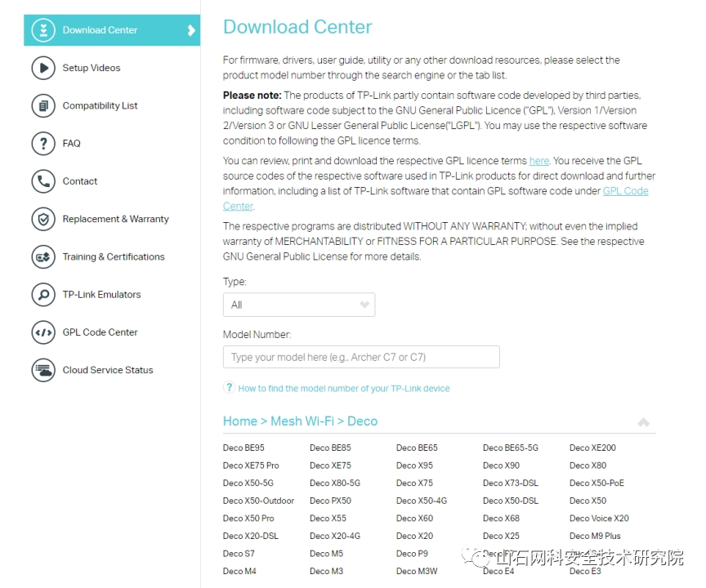
Task: Choose the plain Deco X50 model link
Action: click(588, 501)
